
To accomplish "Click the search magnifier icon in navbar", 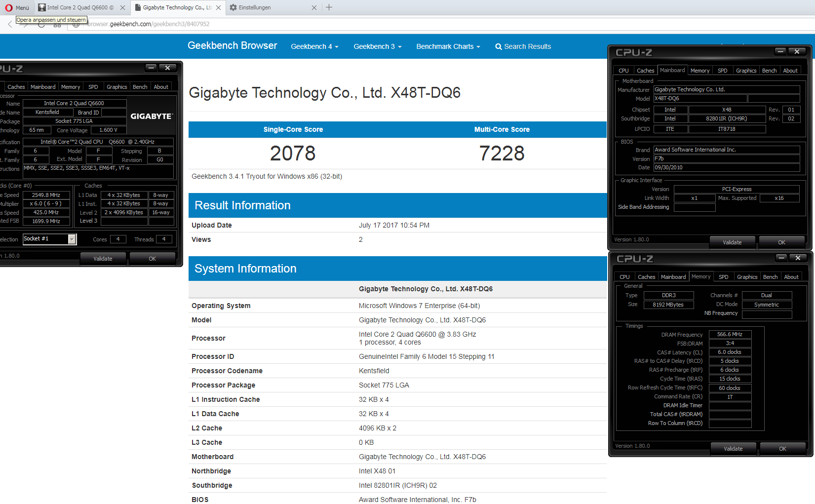I will [499, 47].
